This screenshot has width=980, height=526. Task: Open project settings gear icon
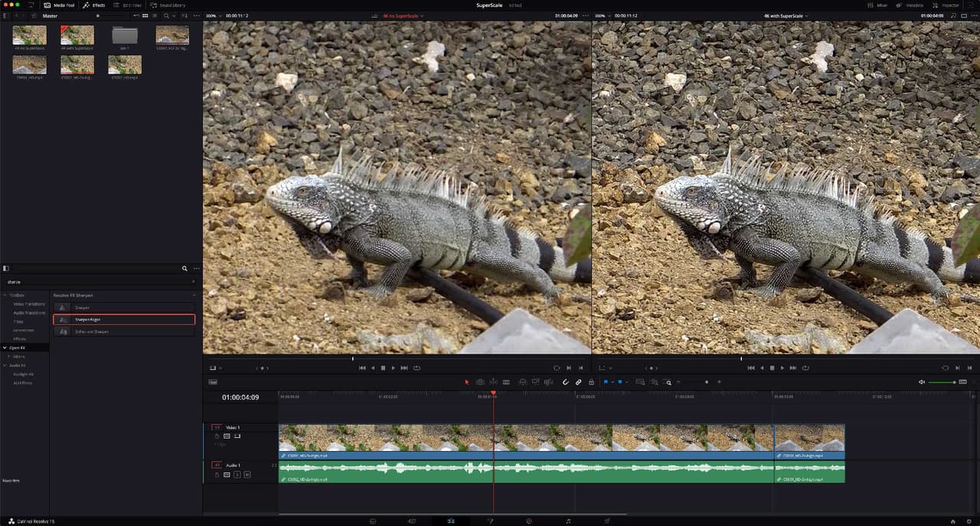[969, 521]
